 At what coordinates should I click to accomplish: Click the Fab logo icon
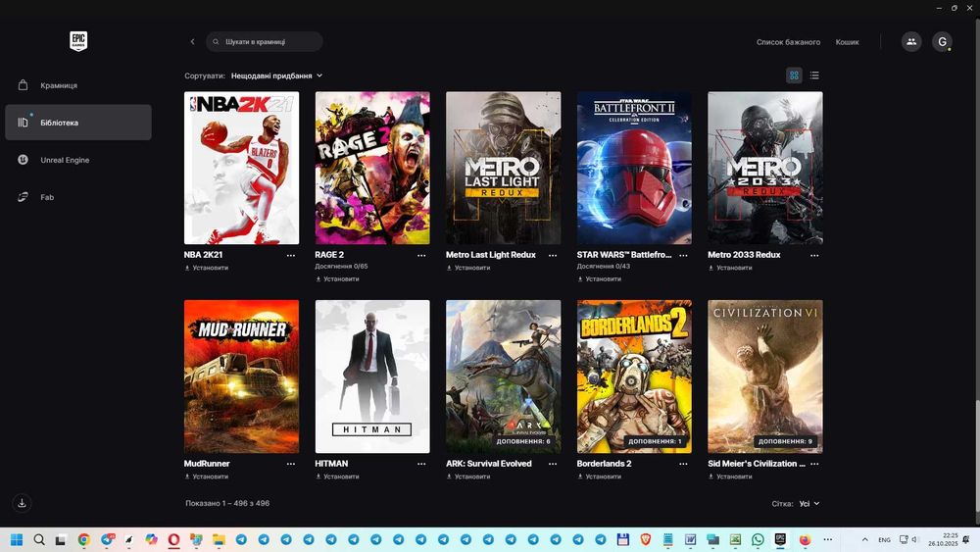[24, 197]
